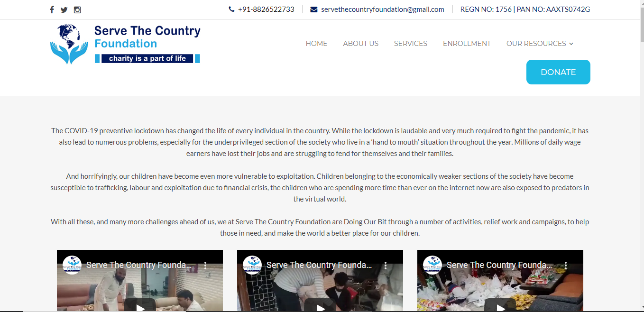The height and width of the screenshot is (312, 644).
Task: Click the phone icon beside the number
Action: (x=231, y=9)
